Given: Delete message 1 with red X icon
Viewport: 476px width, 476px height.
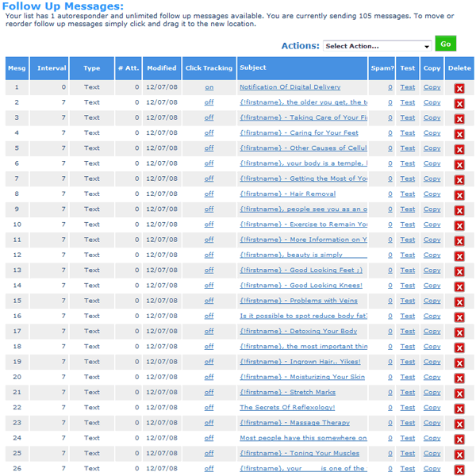Looking at the screenshot, I should [x=459, y=88].
